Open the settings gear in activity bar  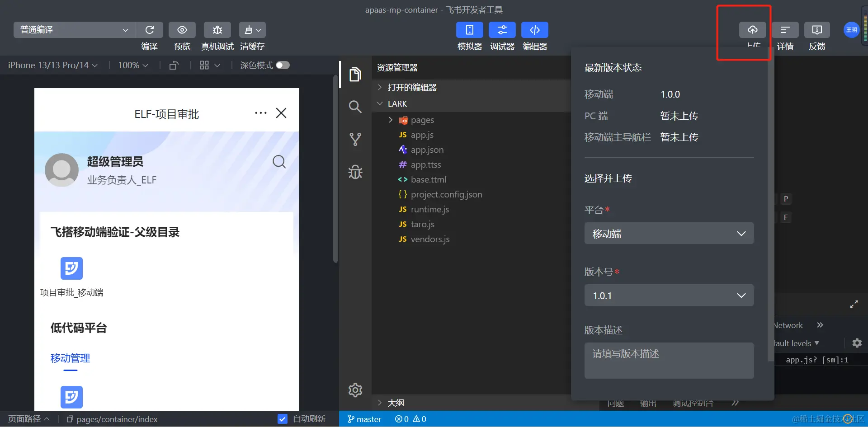tap(355, 390)
